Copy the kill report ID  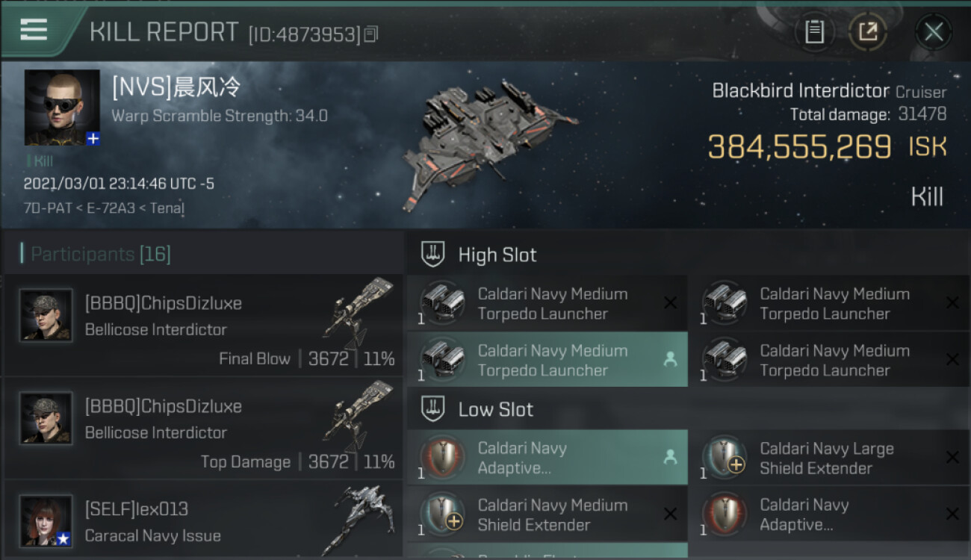tap(371, 34)
